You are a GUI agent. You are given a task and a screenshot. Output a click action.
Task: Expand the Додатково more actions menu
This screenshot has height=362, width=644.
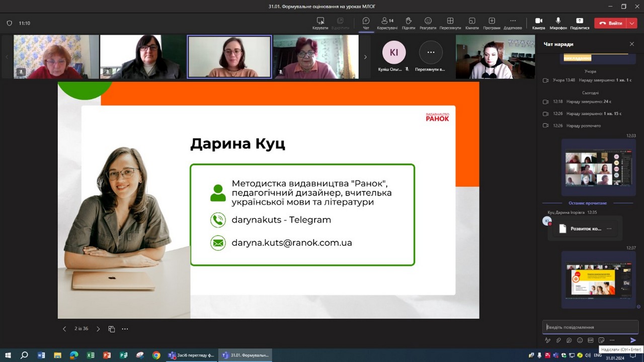pyautogui.click(x=513, y=23)
